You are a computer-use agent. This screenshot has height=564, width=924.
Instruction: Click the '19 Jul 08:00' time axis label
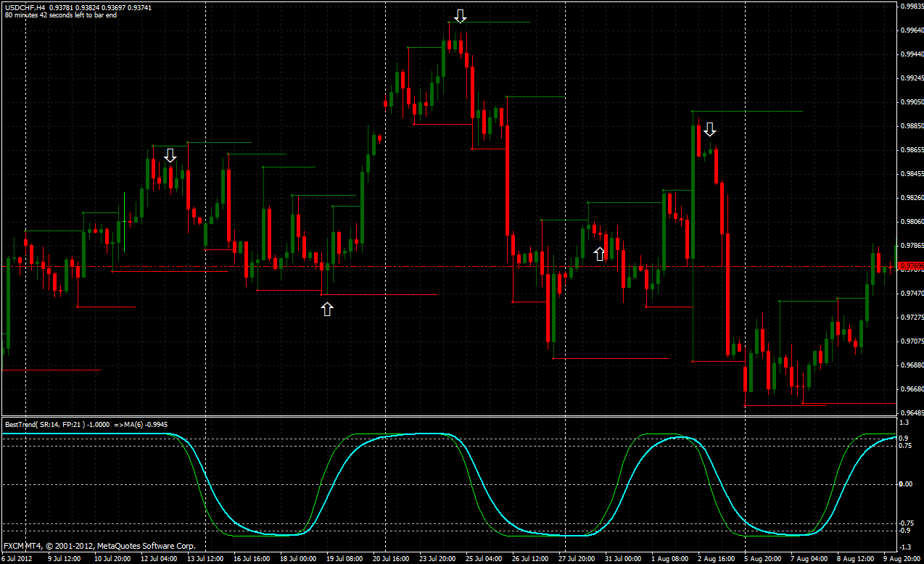(x=344, y=559)
